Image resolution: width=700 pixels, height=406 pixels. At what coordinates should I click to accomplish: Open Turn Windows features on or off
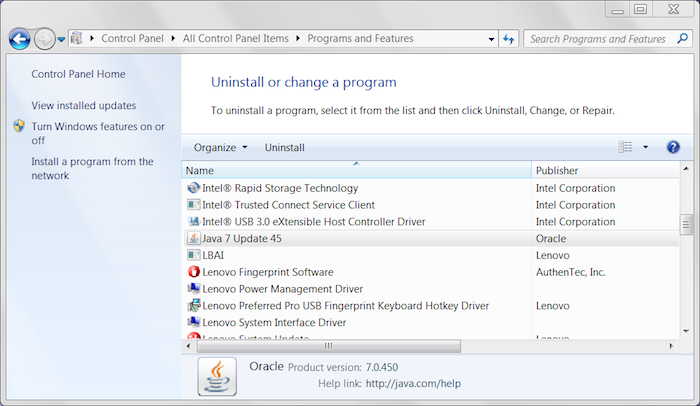tap(98, 133)
